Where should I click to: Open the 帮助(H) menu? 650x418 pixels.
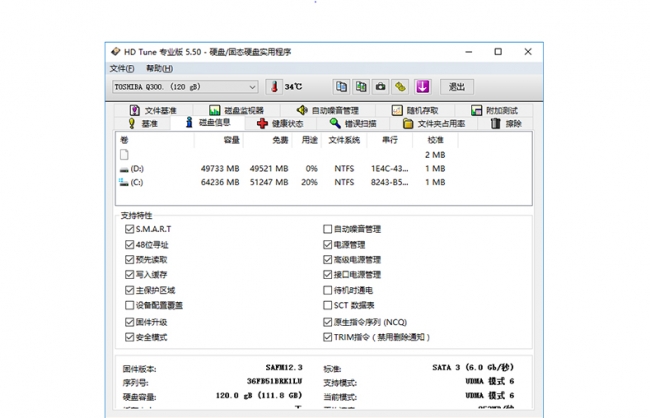(x=160, y=68)
